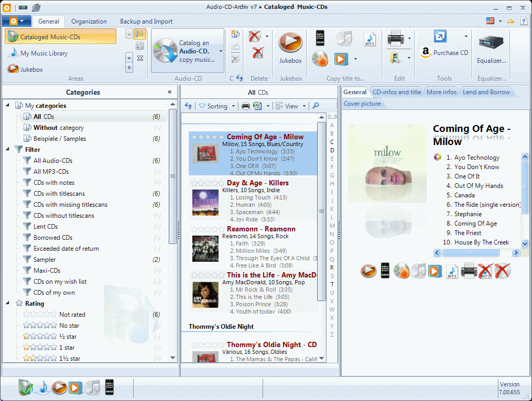This screenshot has width=532, height=401.
Task: Open the Catalog an Audio-CD dropdown arrow
Action: click(x=221, y=51)
